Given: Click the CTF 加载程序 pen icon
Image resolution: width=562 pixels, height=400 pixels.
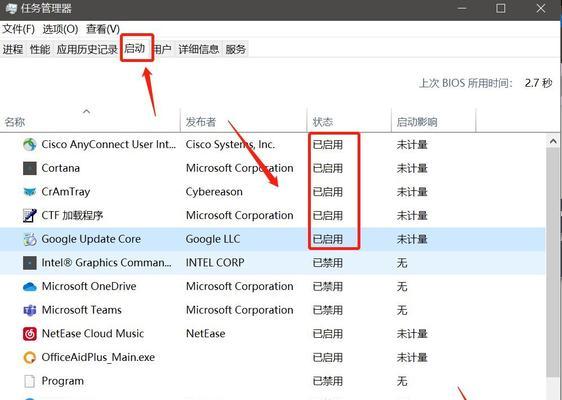Looking at the screenshot, I should [x=30, y=216].
